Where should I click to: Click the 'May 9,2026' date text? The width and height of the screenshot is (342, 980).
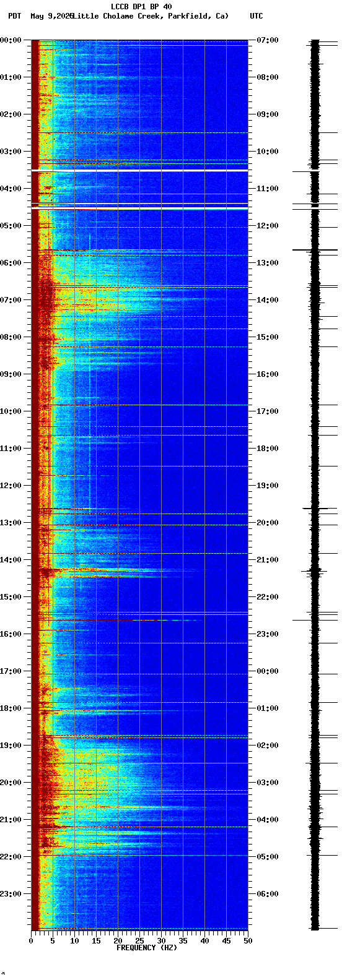coord(51,16)
